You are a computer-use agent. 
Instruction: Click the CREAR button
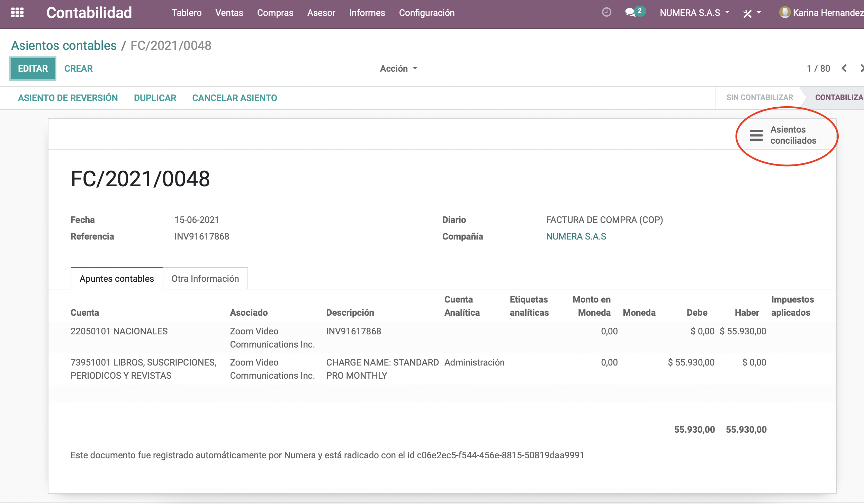pos(79,69)
